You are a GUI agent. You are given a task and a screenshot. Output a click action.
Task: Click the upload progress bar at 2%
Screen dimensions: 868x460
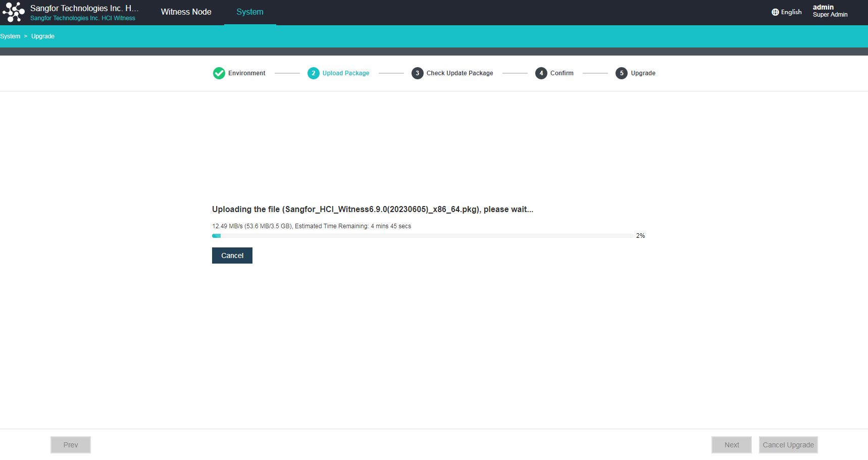click(x=422, y=235)
